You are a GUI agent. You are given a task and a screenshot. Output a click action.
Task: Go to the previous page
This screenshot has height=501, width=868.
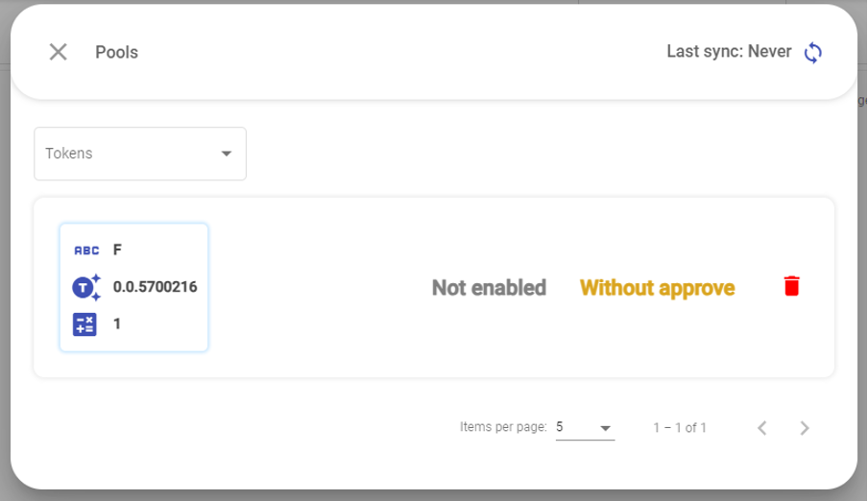tap(762, 428)
